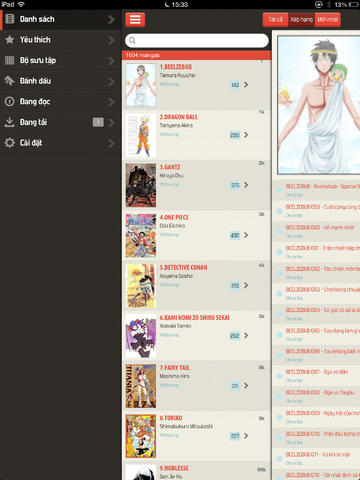The width and height of the screenshot is (360, 480).
Task: Expand Bộ sưu tập row chevron
Action: (111, 61)
